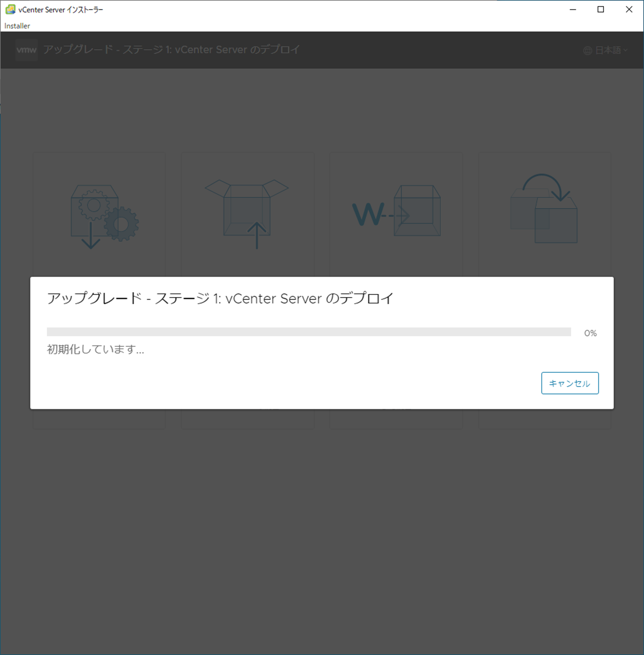
Task: Click the vmw logo in the header
Action: 27,50
